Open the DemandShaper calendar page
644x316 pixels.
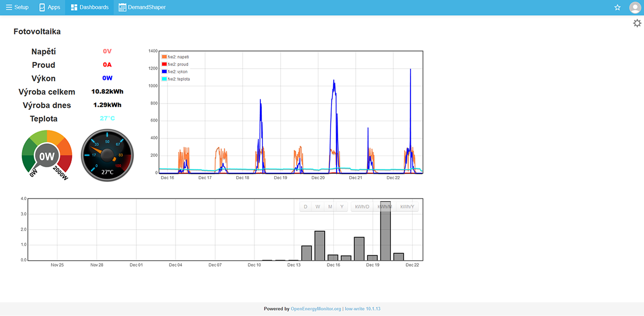(x=142, y=8)
